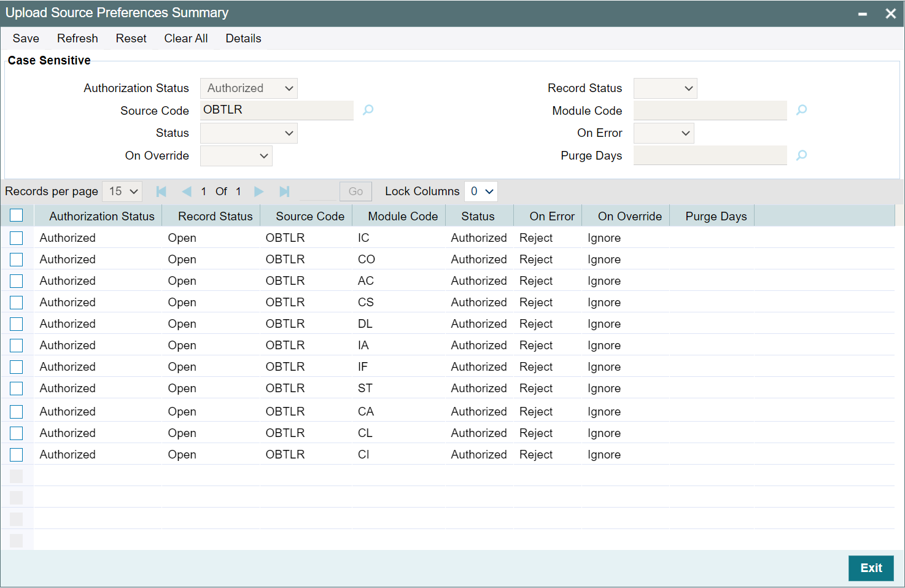905x588 pixels.
Task: Tick the select-all header checkbox
Action: coord(17,215)
